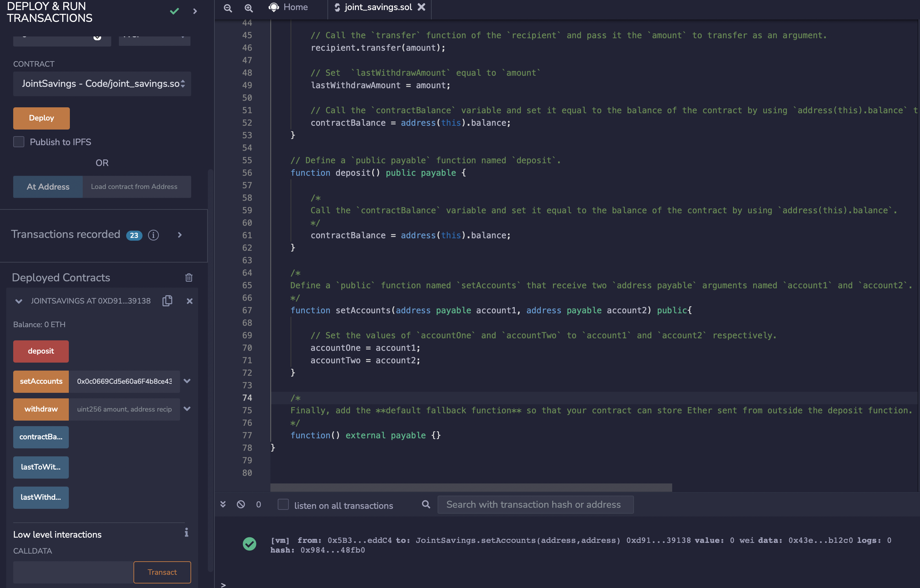Copy the JOINTSAVINGS contract address
Screen dimensions: 920x588
[167, 300]
